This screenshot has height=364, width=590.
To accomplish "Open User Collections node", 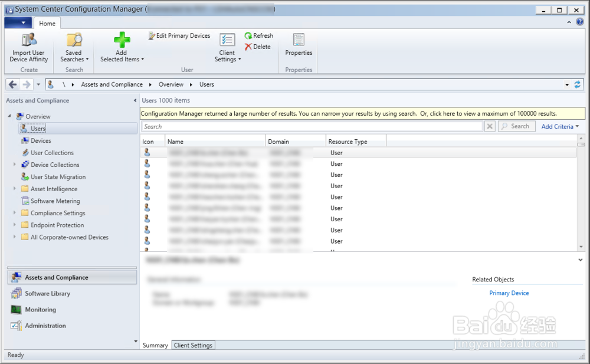I will (52, 152).
